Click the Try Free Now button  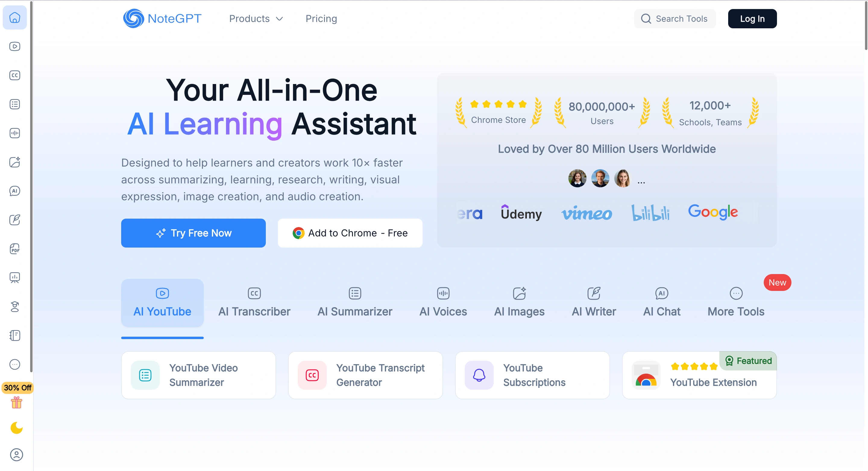(x=193, y=233)
